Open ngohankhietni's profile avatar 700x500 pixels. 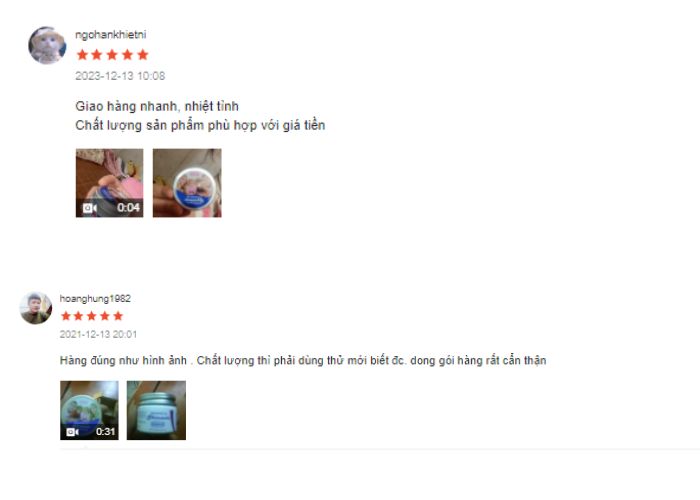coord(47,45)
